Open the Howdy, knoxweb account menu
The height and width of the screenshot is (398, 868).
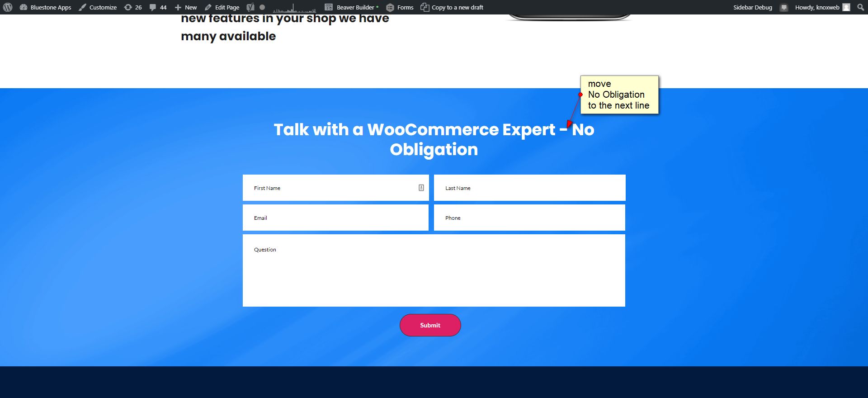click(822, 7)
